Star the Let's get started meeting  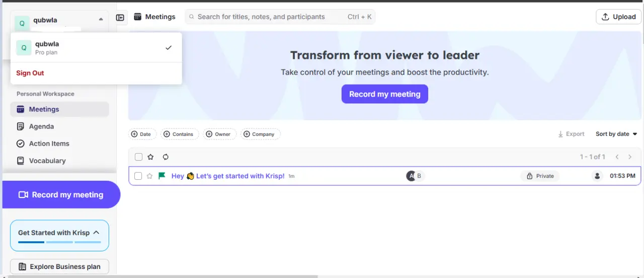tap(149, 176)
